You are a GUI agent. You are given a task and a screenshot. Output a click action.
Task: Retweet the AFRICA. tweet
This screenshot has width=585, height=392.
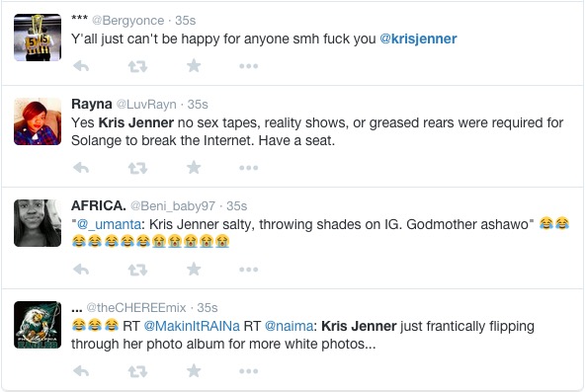coord(137,270)
